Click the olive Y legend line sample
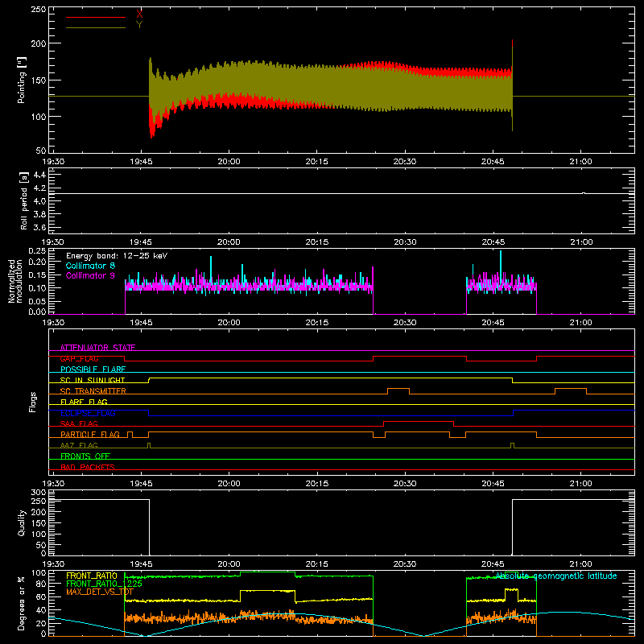The image size is (644, 644). [x=96, y=27]
